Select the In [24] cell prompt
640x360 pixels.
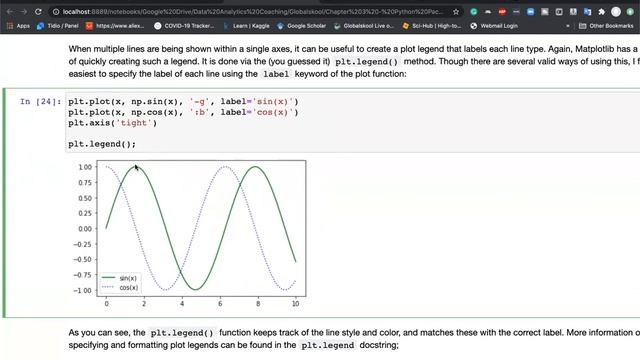tap(40, 101)
